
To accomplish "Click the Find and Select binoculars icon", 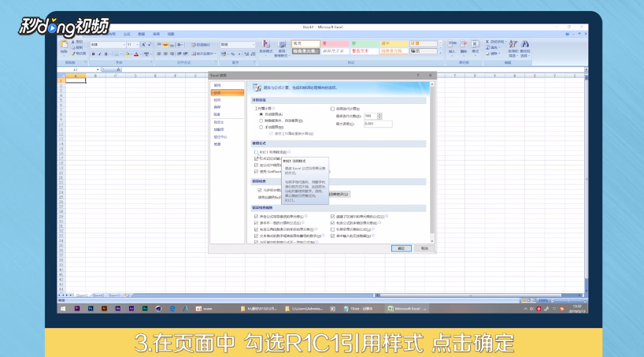I will 525,43.
